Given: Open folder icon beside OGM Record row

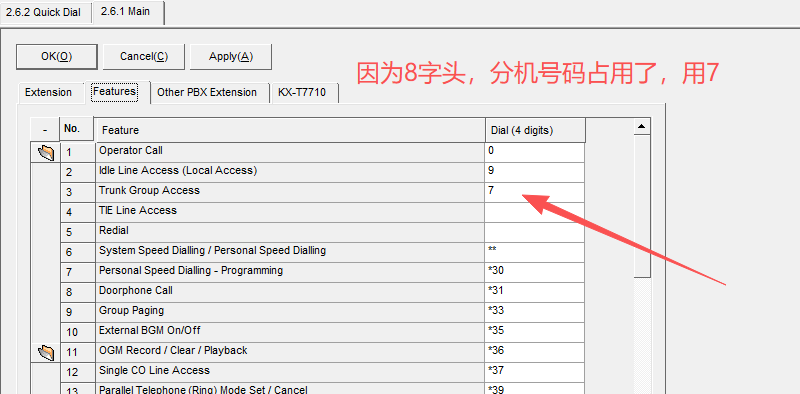Looking at the screenshot, I should click(46, 352).
